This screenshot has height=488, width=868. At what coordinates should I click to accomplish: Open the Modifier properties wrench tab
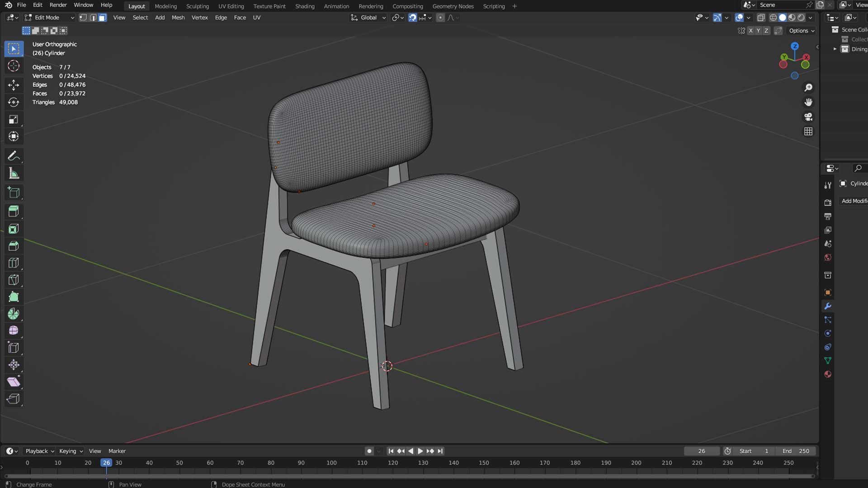click(828, 306)
